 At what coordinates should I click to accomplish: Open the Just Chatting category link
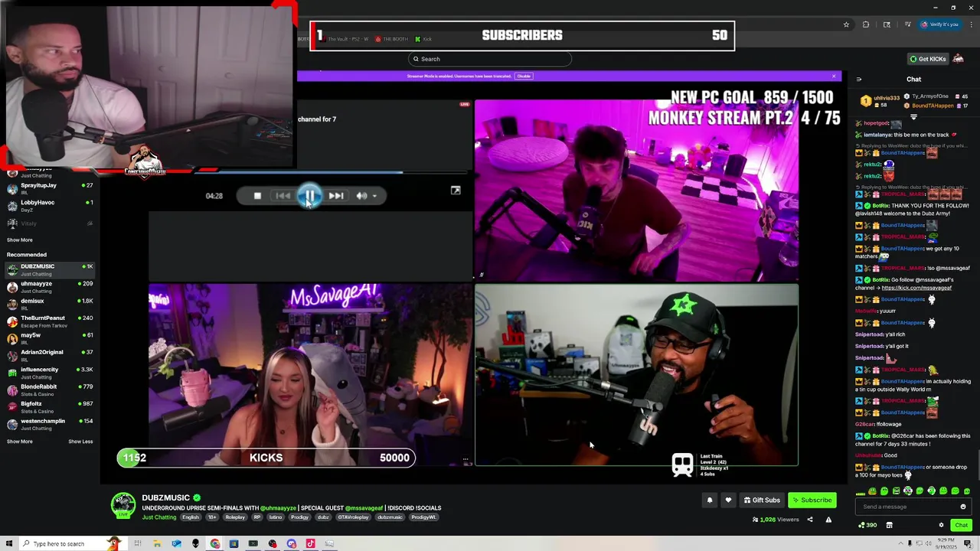coord(158,517)
